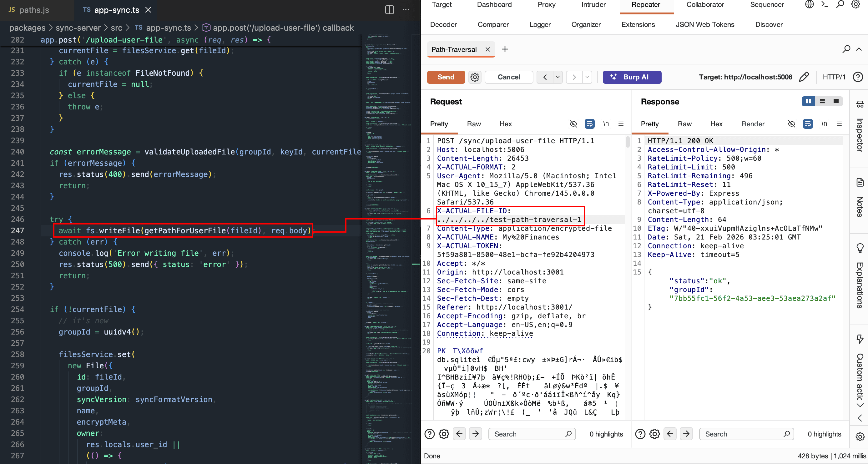The height and width of the screenshot is (464, 868).
Task: Open Burp settings gear at top right
Action: point(855,4)
